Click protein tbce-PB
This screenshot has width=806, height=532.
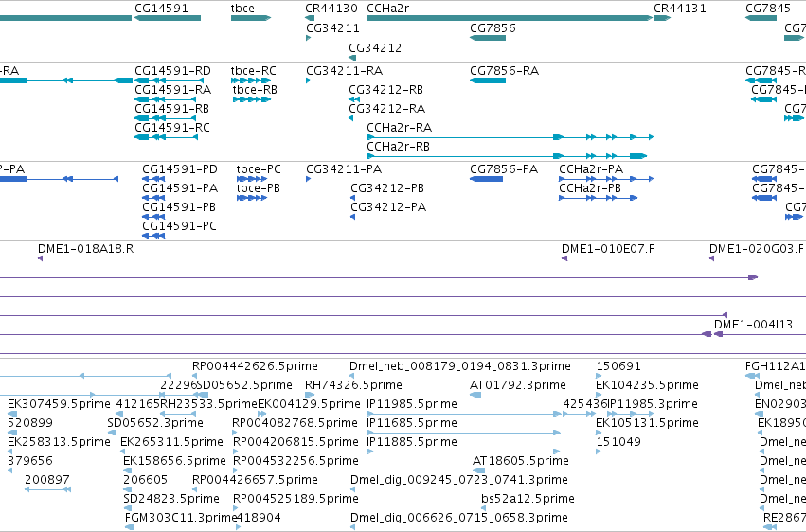(x=258, y=188)
